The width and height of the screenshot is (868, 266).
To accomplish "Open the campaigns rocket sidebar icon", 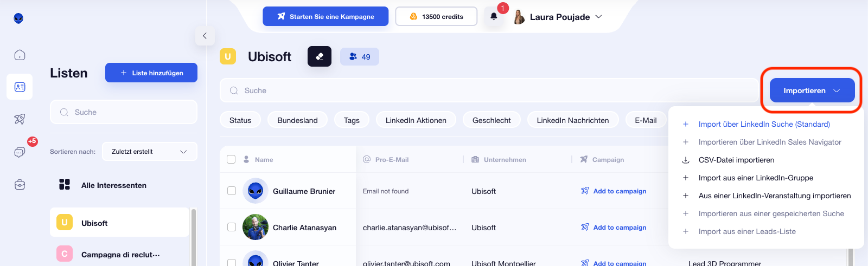I will [x=20, y=119].
